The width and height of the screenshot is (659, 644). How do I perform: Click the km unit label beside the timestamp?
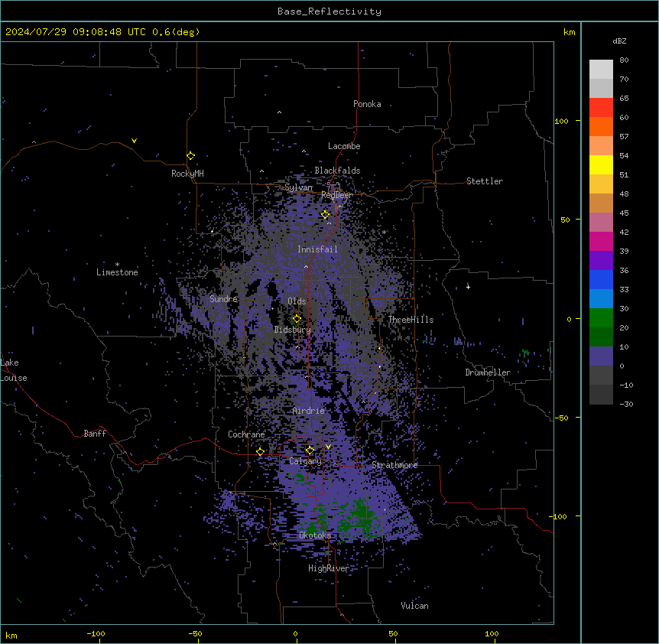coord(569,32)
